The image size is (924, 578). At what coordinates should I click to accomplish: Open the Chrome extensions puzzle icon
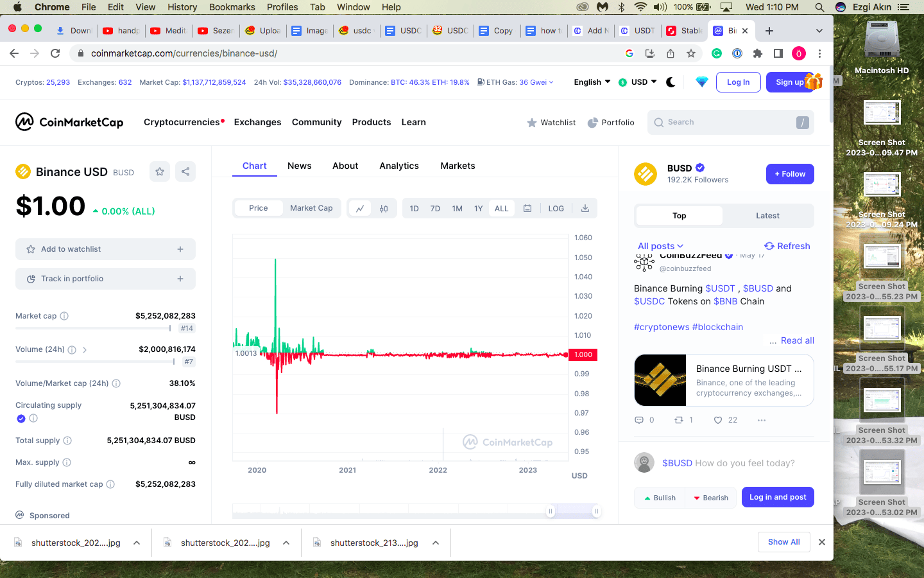click(758, 53)
